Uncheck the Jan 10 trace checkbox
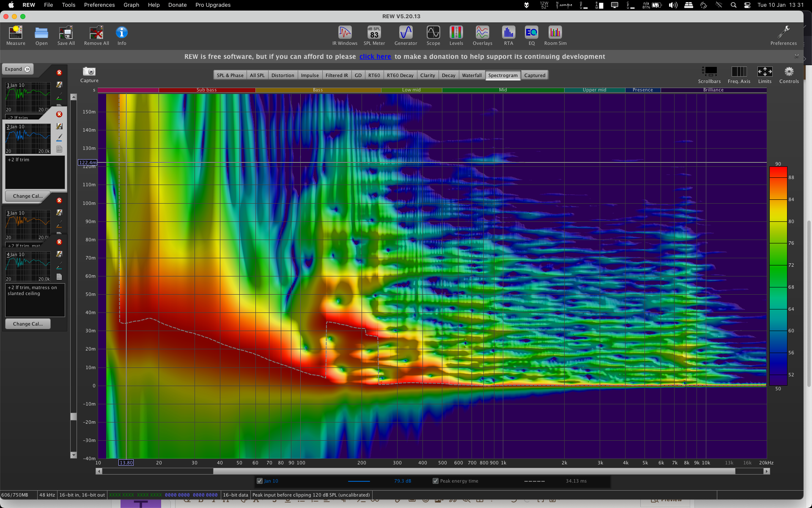812x508 pixels. click(260, 481)
